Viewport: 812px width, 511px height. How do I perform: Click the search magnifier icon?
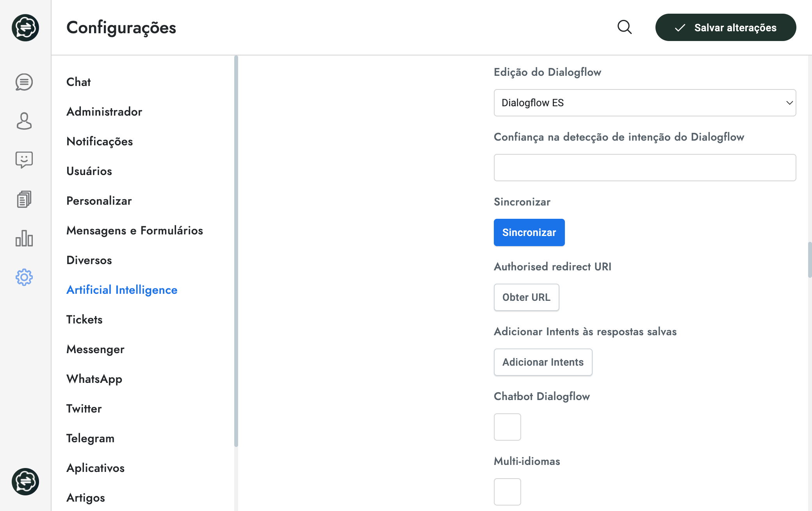tap(625, 27)
